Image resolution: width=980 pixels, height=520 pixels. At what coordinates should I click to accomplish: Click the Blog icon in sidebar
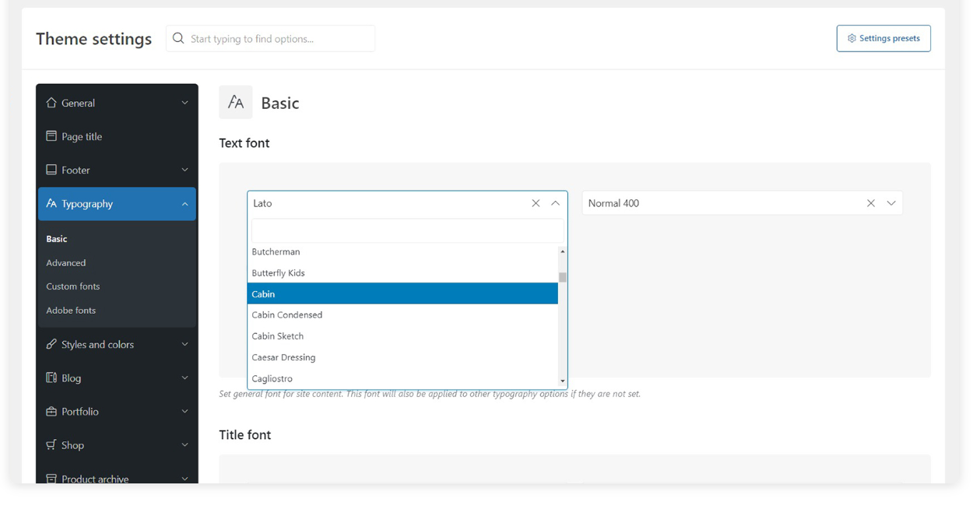coord(51,378)
